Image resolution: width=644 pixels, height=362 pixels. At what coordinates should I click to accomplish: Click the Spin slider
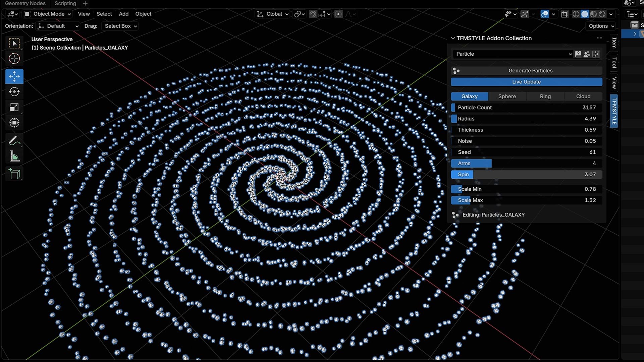tap(527, 175)
